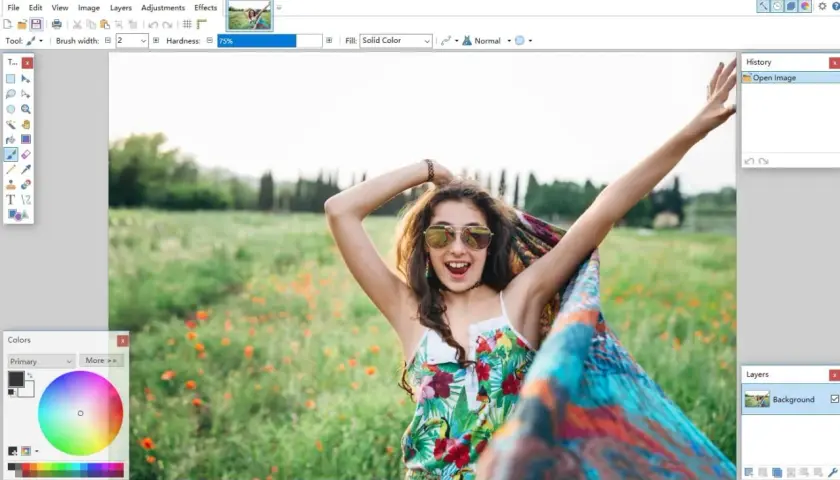Select the Move Selected Pixels tool
The image size is (840, 480).
pyautogui.click(x=26, y=79)
